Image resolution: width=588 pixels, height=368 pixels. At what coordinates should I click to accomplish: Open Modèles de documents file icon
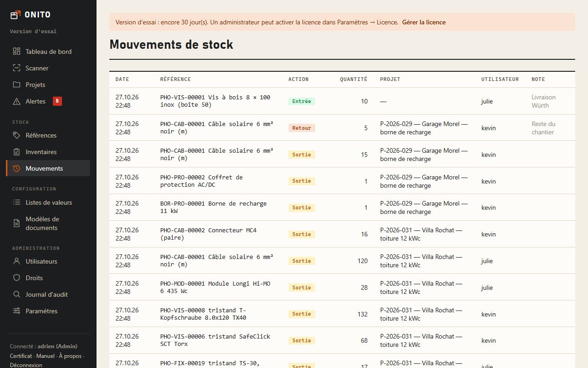[17, 224]
